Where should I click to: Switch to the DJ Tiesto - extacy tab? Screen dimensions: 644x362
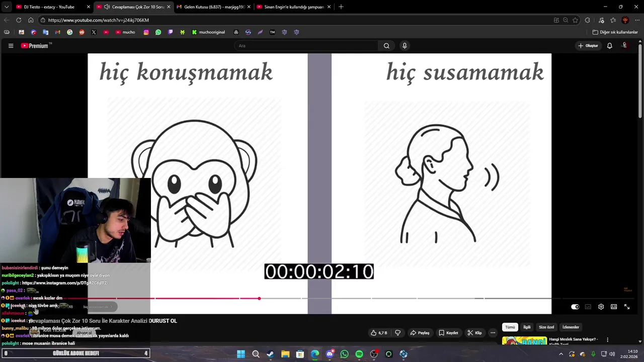click(48, 7)
